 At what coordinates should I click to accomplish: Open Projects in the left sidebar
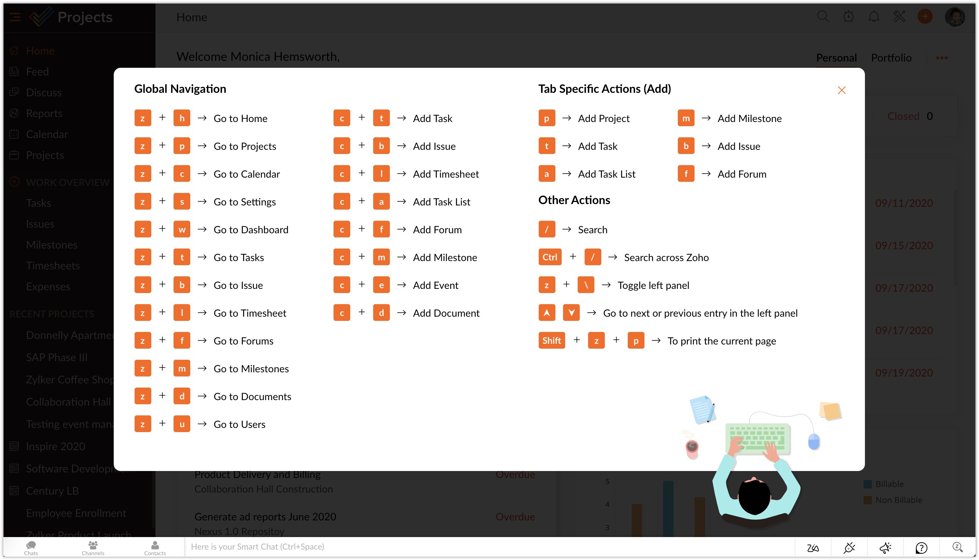[45, 155]
